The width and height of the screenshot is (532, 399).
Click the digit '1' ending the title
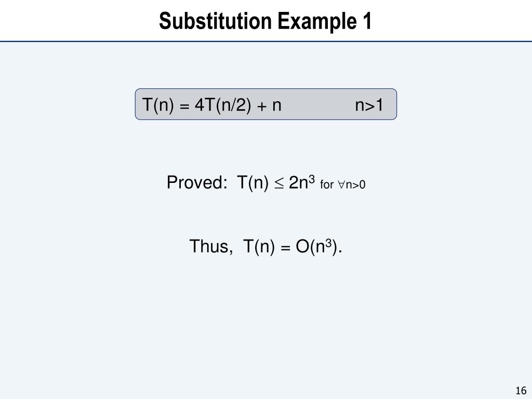point(368,21)
